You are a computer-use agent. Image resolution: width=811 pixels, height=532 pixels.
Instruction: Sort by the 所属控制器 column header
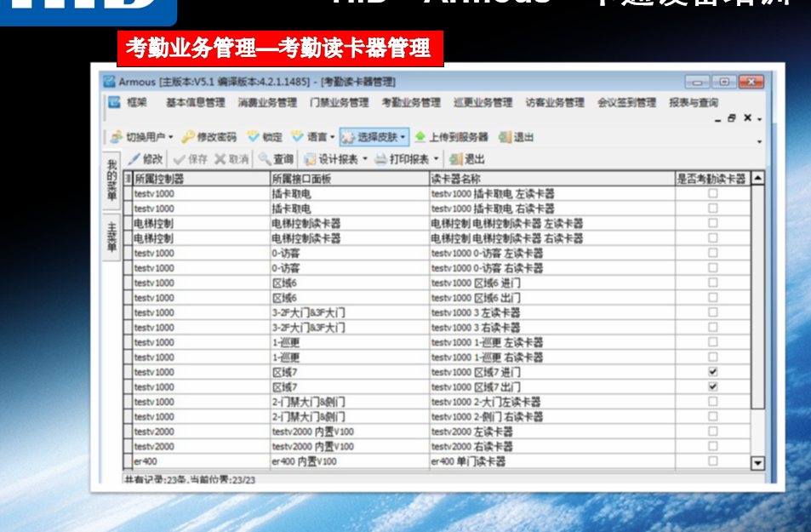click(201, 179)
